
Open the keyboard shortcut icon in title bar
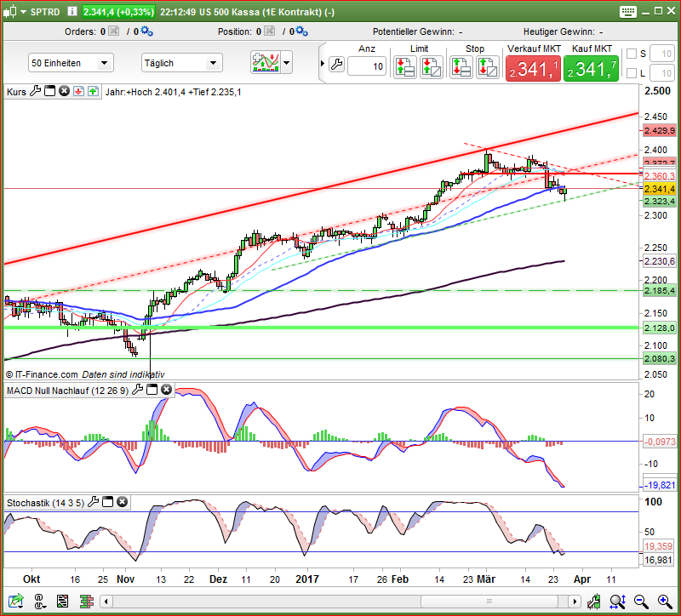point(627,12)
